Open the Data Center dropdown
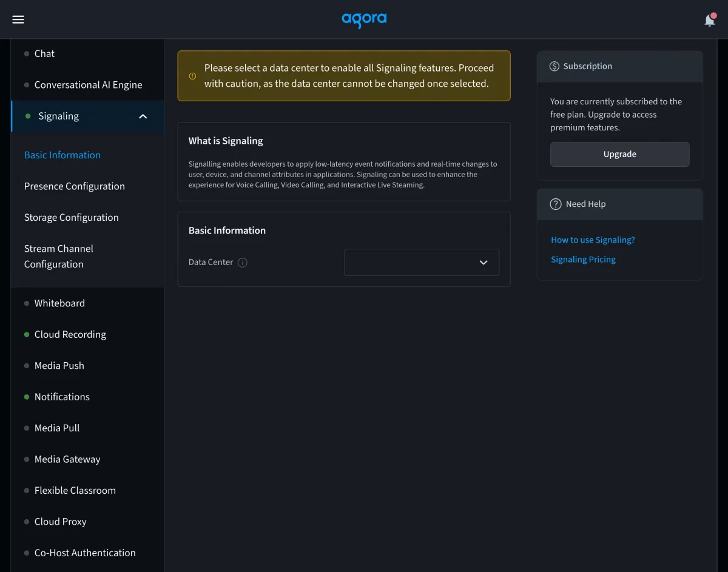The image size is (728, 572). [422, 263]
